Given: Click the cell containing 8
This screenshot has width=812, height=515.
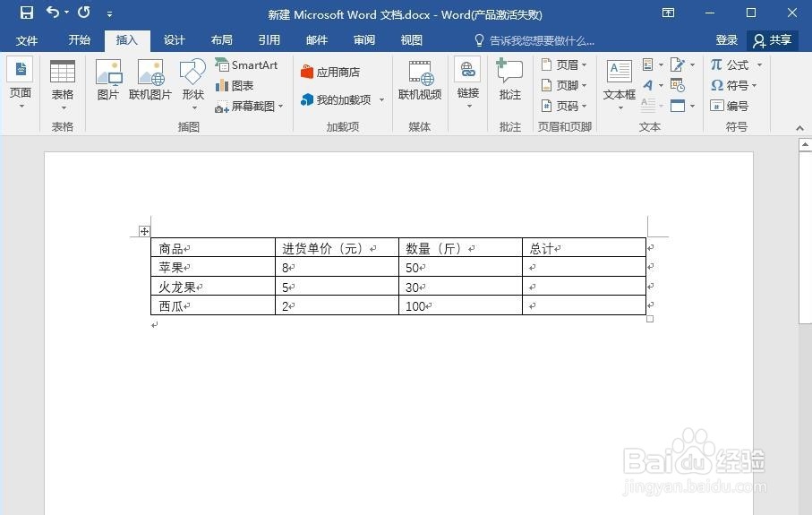Looking at the screenshot, I should pyautogui.click(x=337, y=267).
